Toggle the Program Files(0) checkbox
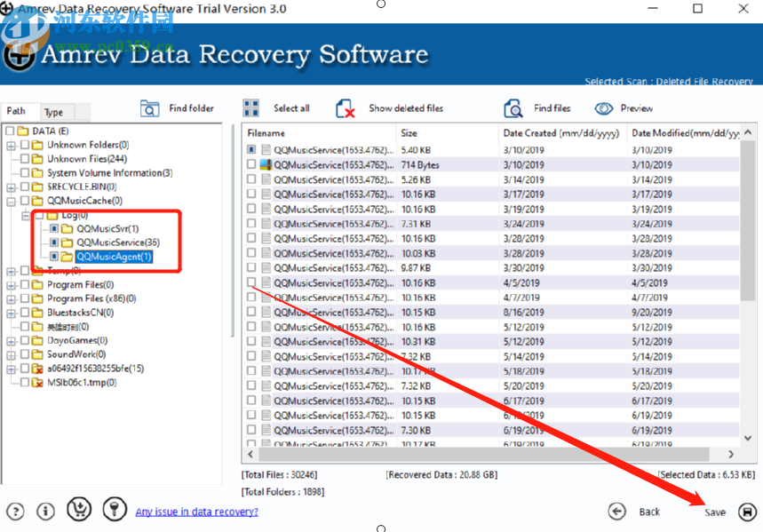 25,284
